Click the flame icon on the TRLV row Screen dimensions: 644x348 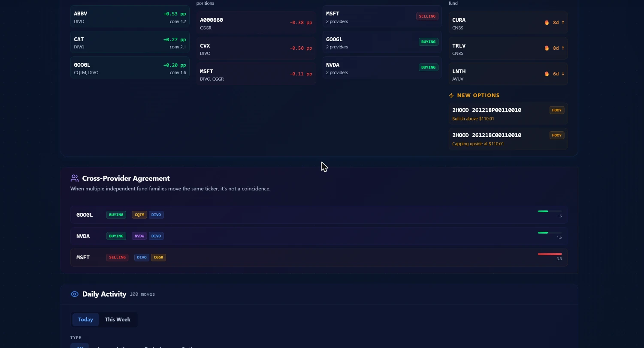pos(547,48)
